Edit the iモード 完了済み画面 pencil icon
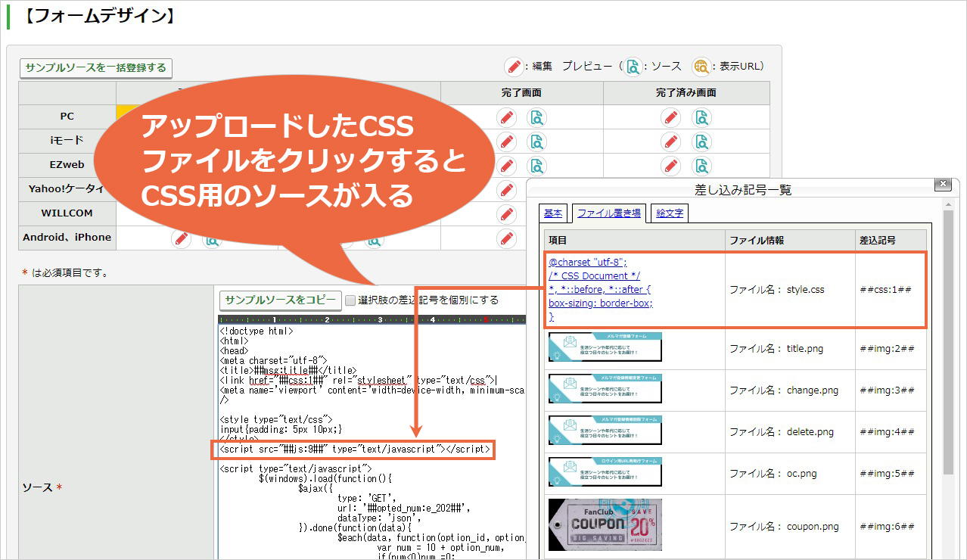This screenshot has height=560, width=967. (x=670, y=142)
